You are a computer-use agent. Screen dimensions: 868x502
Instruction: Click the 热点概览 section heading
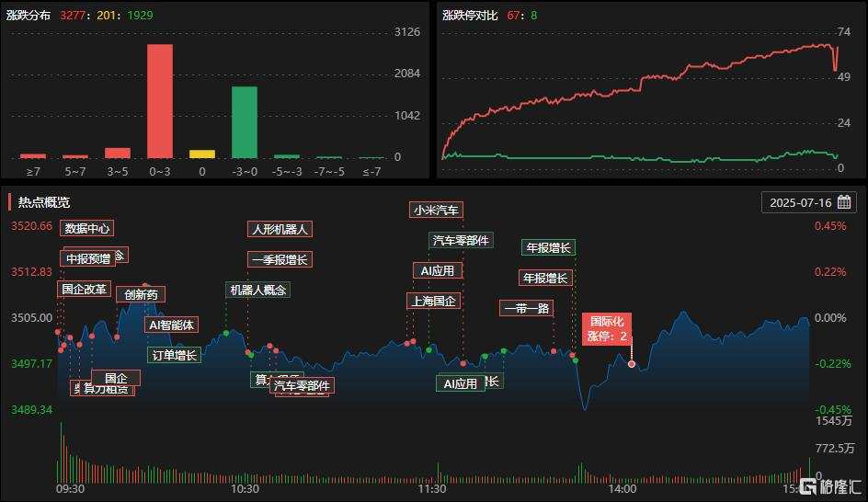tap(44, 202)
